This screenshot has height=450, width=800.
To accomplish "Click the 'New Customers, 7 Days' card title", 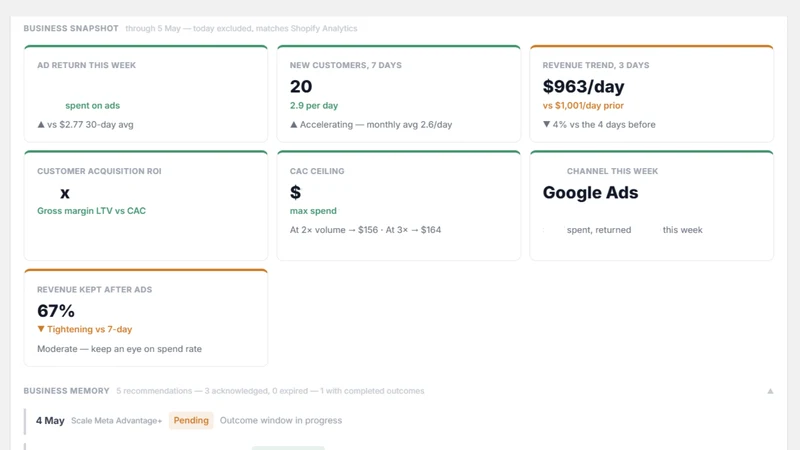I will point(345,65).
